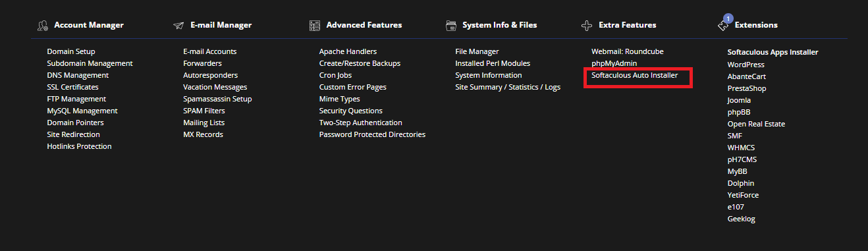Select SSL Certificates
The image size is (868, 251).
(72, 87)
